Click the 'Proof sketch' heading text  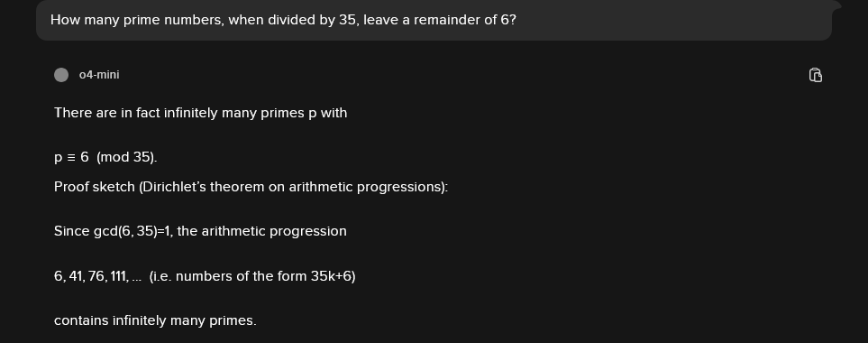point(94,187)
